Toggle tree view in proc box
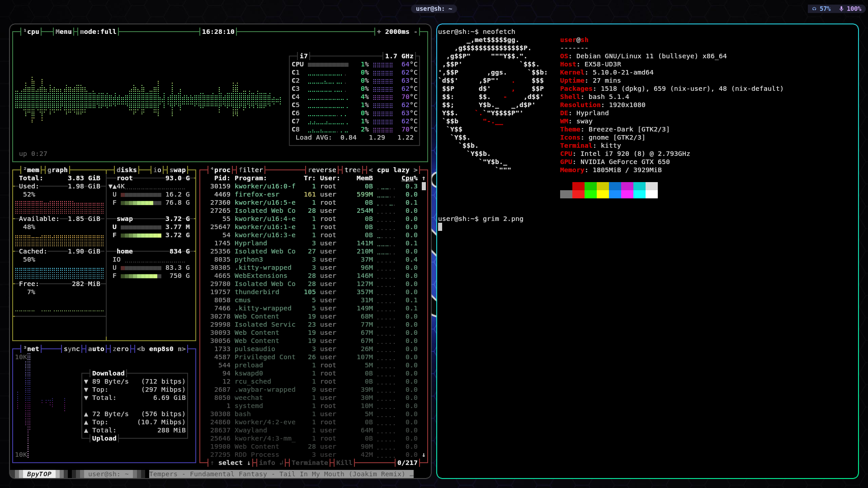This screenshot has height=488, width=868. [x=353, y=170]
